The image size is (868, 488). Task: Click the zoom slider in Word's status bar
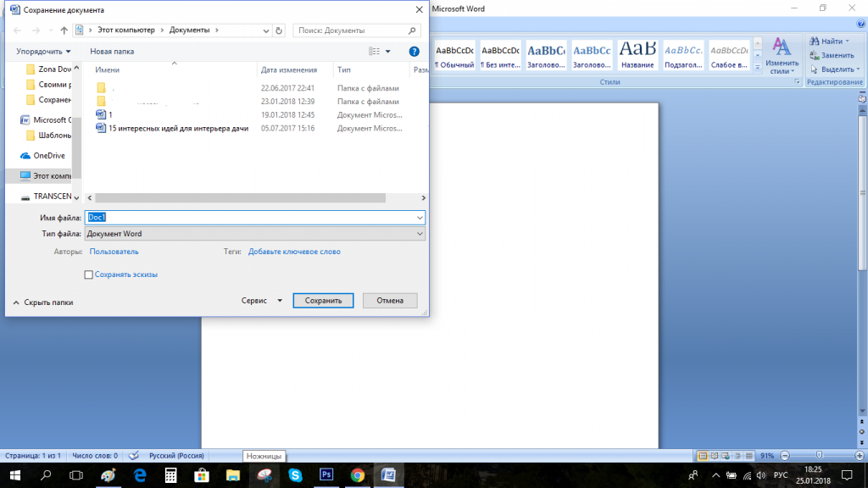coord(818,456)
